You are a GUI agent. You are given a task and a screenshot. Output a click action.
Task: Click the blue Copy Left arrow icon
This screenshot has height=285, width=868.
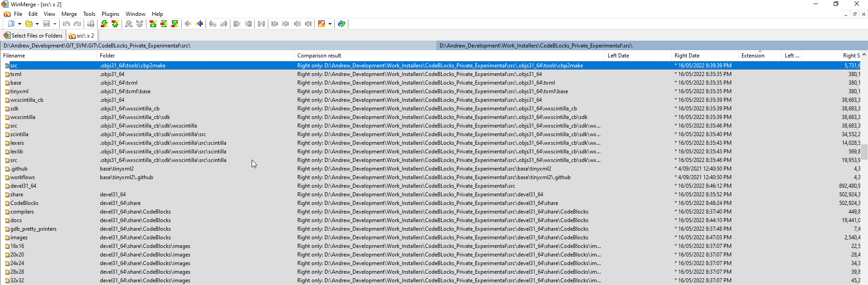click(199, 24)
